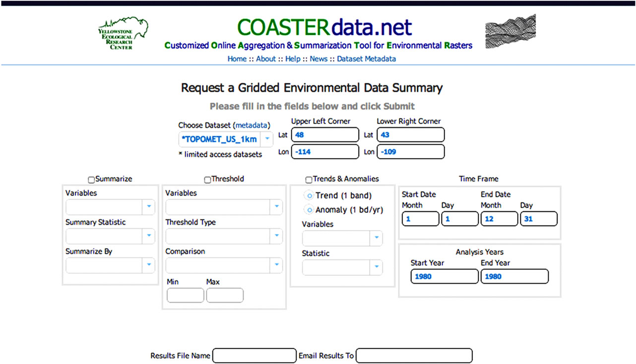This screenshot has height=364, width=636.
Task: Click the Start Year field
Action: (445, 276)
